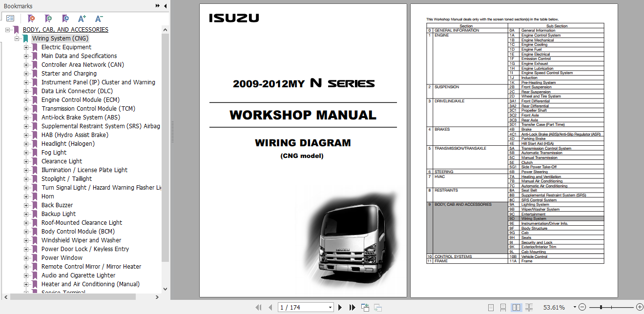Open Body Control Module (BCM) bookmark
The height and width of the screenshot is (314, 644).
point(78,232)
